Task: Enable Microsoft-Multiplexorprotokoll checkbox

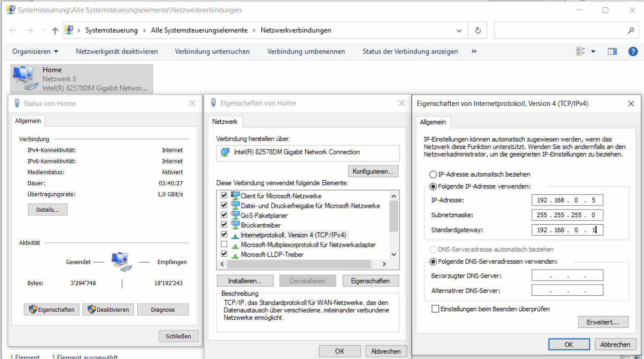Action: (x=224, y=244)
